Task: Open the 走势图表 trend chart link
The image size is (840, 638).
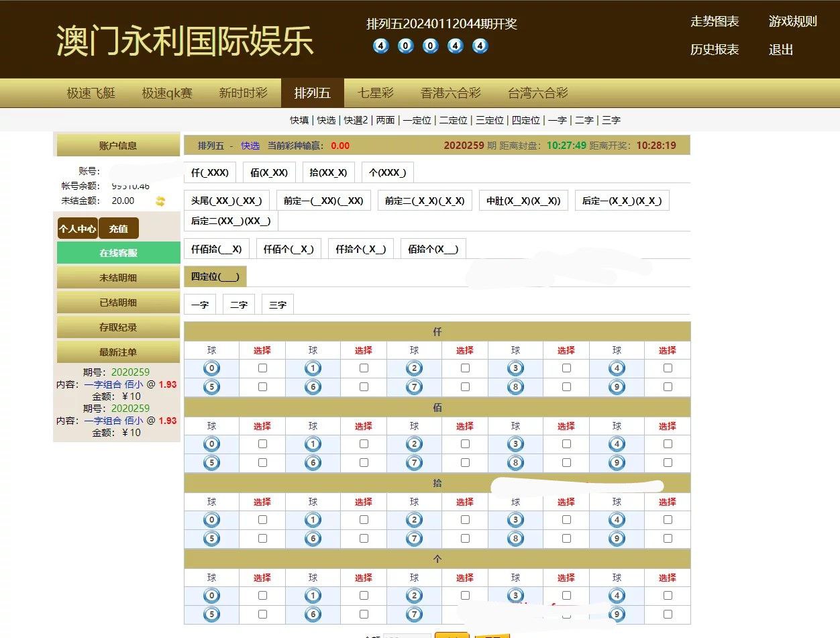Action: [x=715, y=21]
